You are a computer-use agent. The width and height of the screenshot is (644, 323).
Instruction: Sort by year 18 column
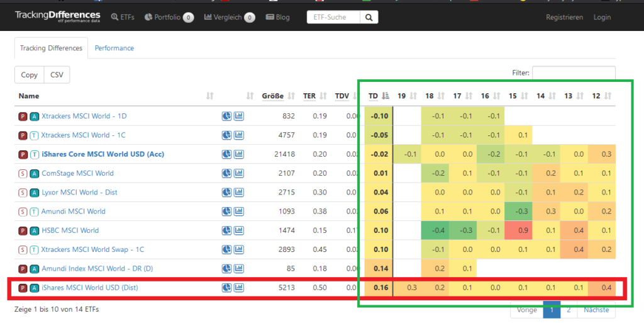pyautogui.click(x=441, y=96)
